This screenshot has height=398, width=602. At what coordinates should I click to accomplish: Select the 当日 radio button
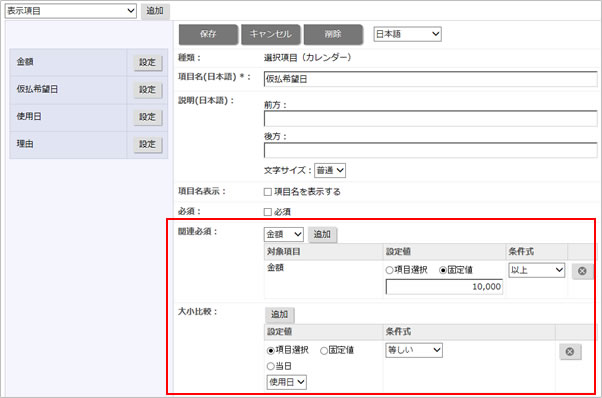[271, 366]
